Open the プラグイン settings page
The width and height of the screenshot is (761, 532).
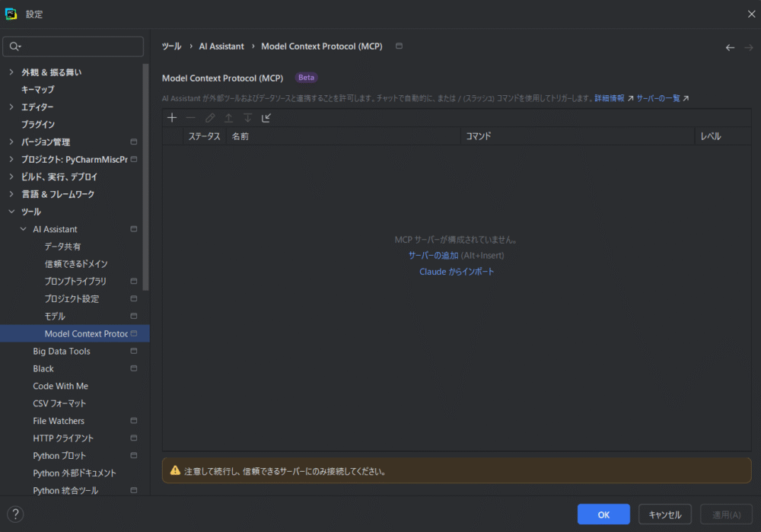38,125
